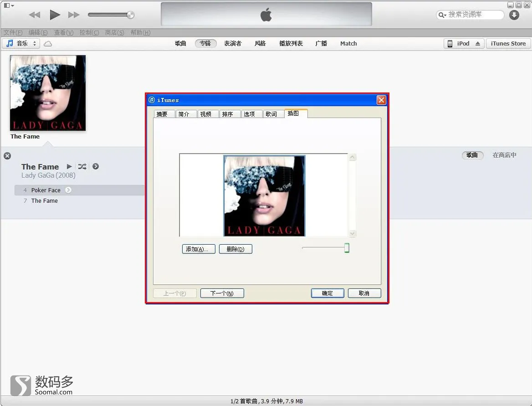Switch to the 简介 tab in dialog
The image size is (532, 406).
pos(186,114)
